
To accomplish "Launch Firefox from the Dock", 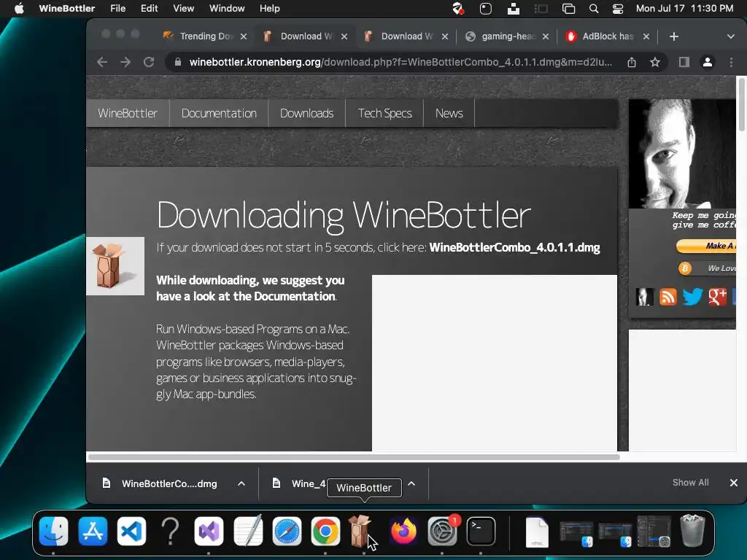I will pos(403,531).
